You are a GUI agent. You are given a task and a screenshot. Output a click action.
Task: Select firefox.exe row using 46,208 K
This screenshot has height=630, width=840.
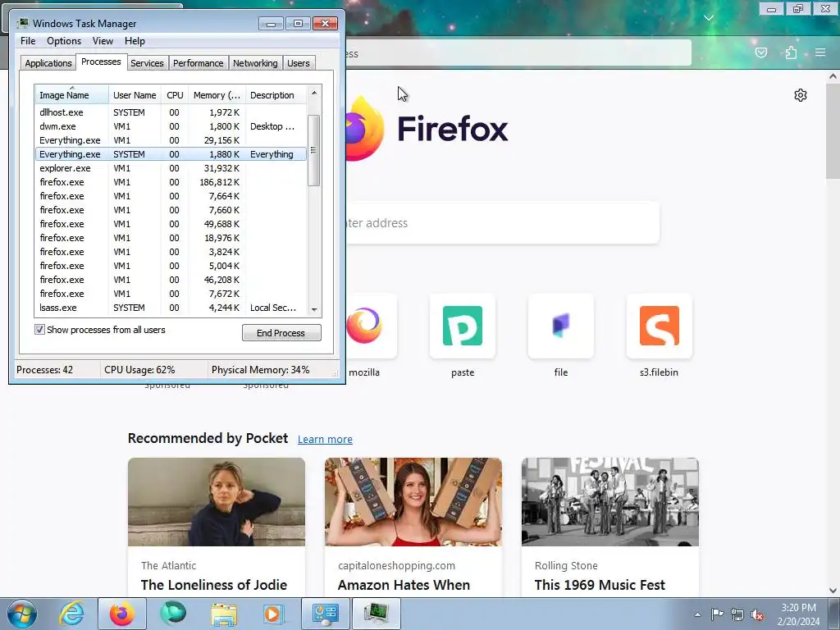(x=171, y=280)
